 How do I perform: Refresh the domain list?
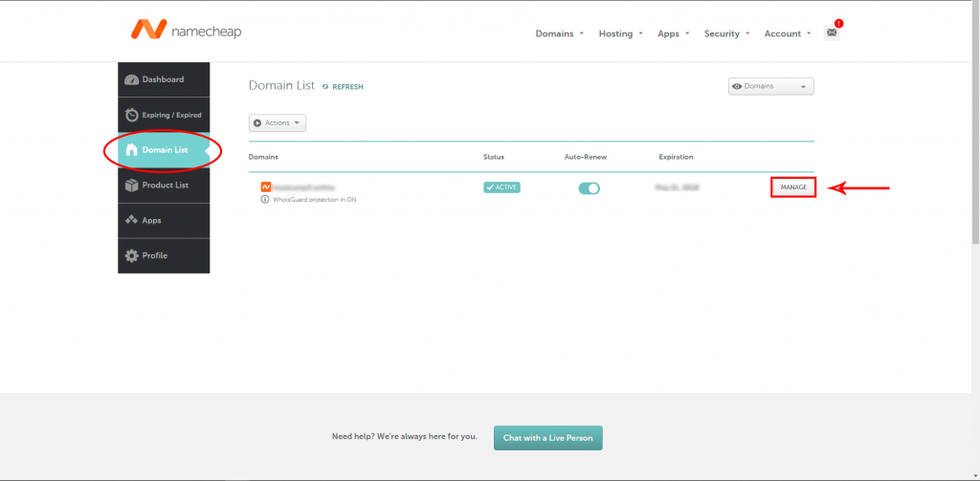(x=343, y=87)
